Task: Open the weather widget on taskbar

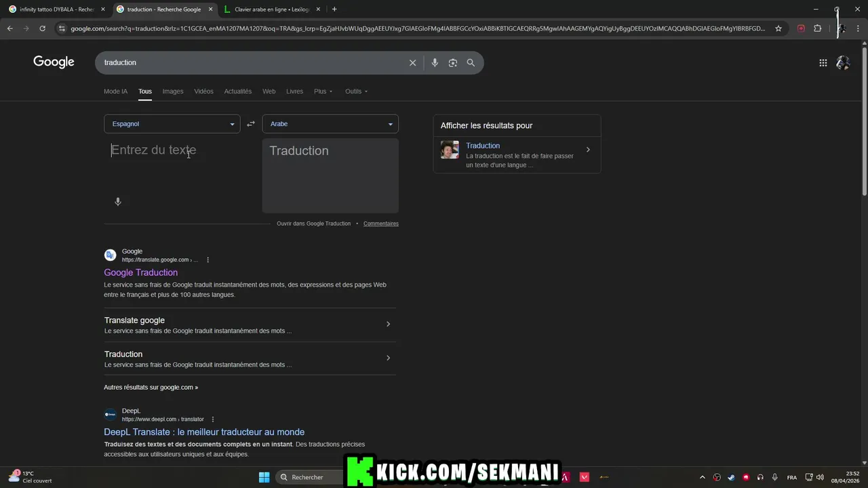Action: (x=30, y=477)
